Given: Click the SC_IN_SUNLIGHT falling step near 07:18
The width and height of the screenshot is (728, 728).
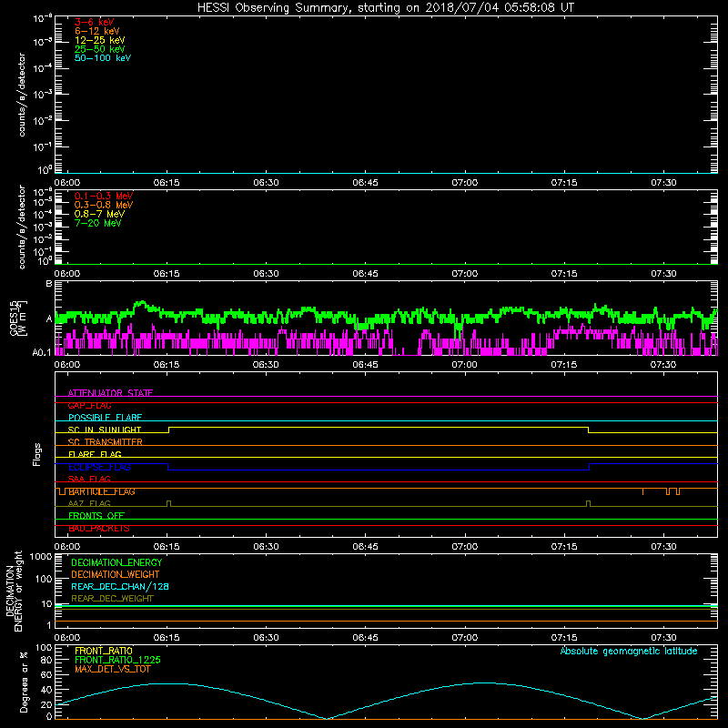Looking at the screenshot, I should pyautogui.click(x=588, y=430).
